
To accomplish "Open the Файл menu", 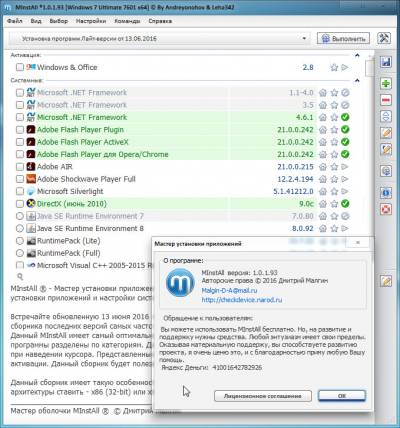I will pos(15,21).
